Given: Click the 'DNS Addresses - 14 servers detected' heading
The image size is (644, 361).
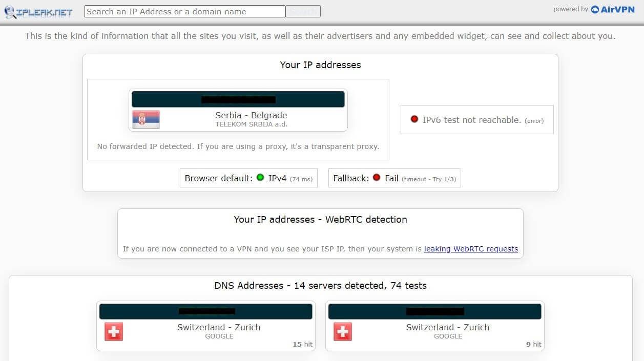Looking at the screenshot, I should point(320,286).
